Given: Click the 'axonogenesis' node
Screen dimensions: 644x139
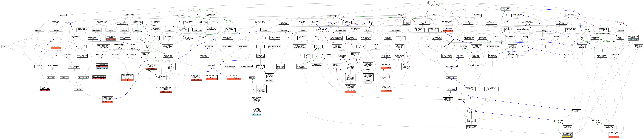Looking at the screenshot, I should pyautogui.click(x=472, y=111).
